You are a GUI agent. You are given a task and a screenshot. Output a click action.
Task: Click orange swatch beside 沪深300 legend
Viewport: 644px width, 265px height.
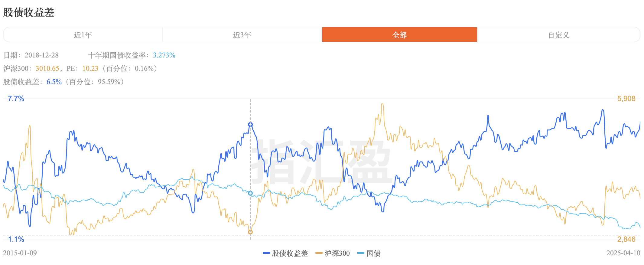tap(319, 253)
